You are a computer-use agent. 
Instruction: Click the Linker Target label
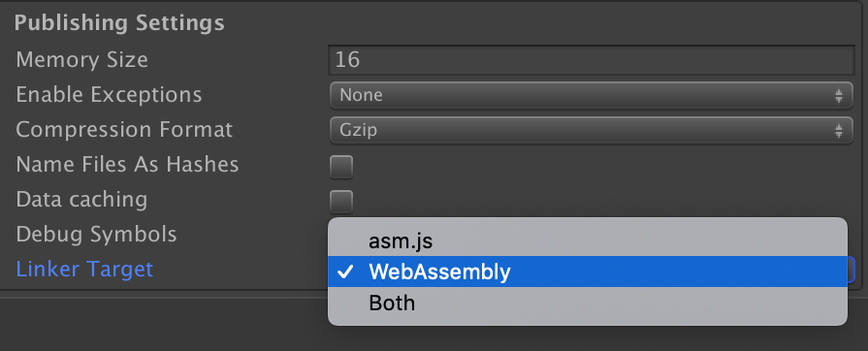click(84, 269)
